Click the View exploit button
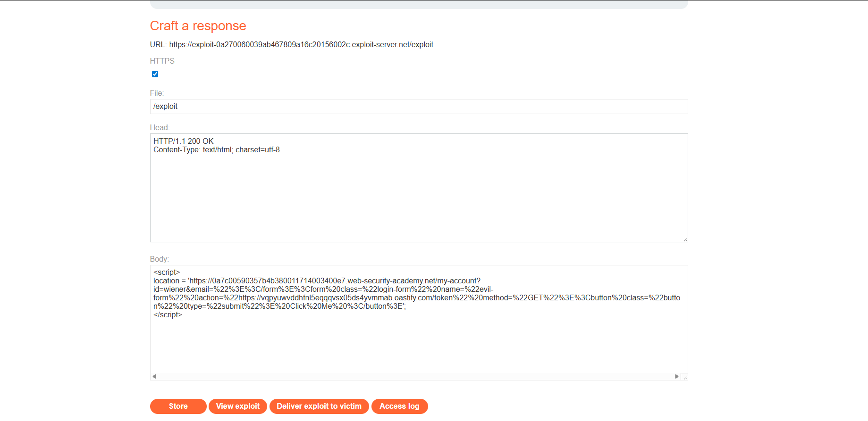The image size is (868, 421). pos(238,406)
